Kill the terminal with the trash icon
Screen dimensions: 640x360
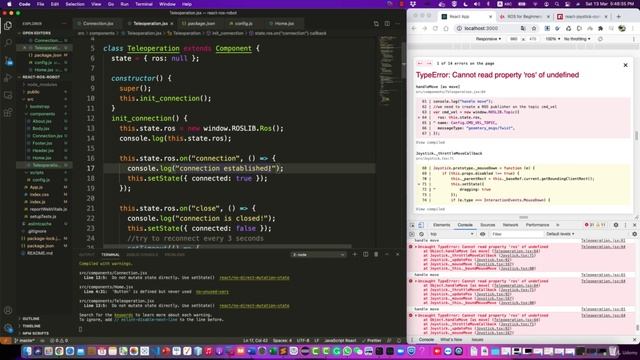[x=376, y=254]
